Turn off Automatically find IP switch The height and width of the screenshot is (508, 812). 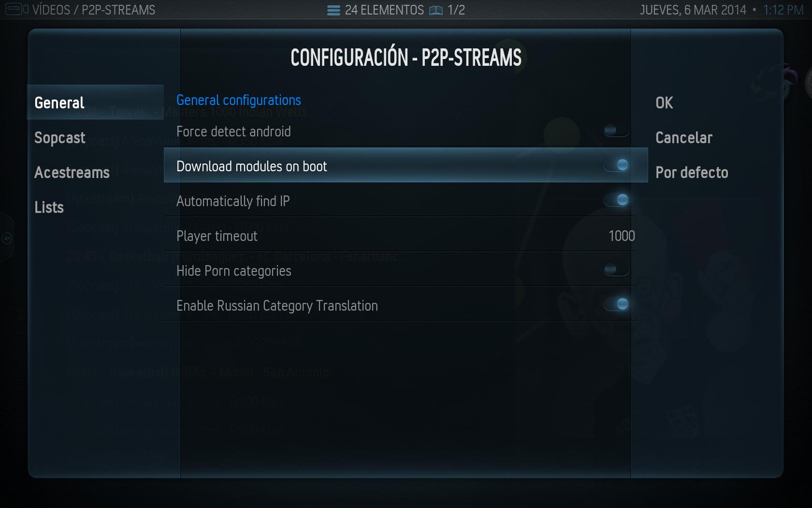[616, 200]
